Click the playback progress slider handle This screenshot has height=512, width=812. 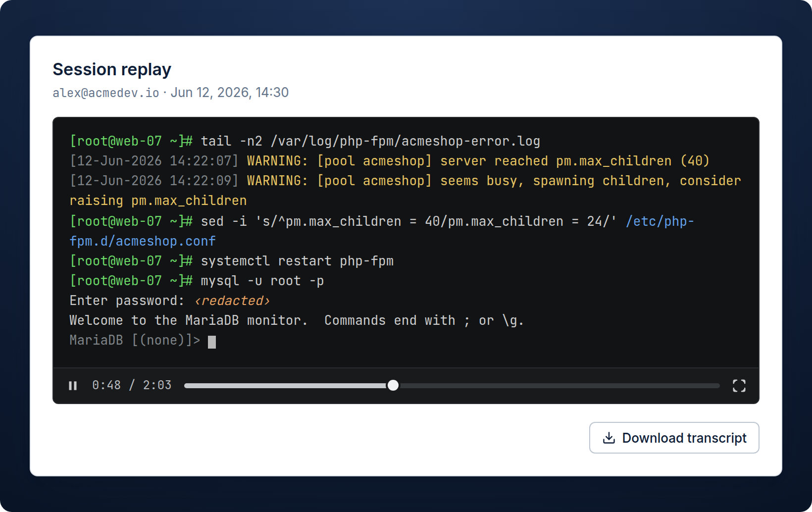point(393,385)
